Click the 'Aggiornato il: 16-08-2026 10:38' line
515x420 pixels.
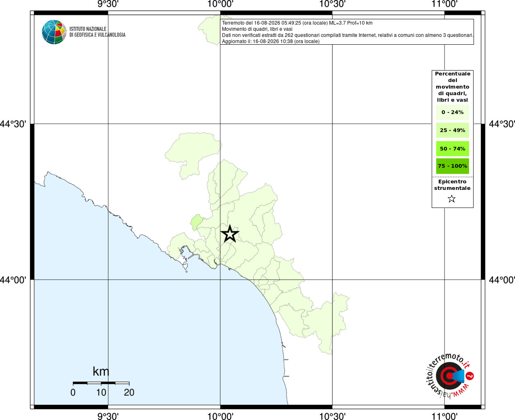270,41
